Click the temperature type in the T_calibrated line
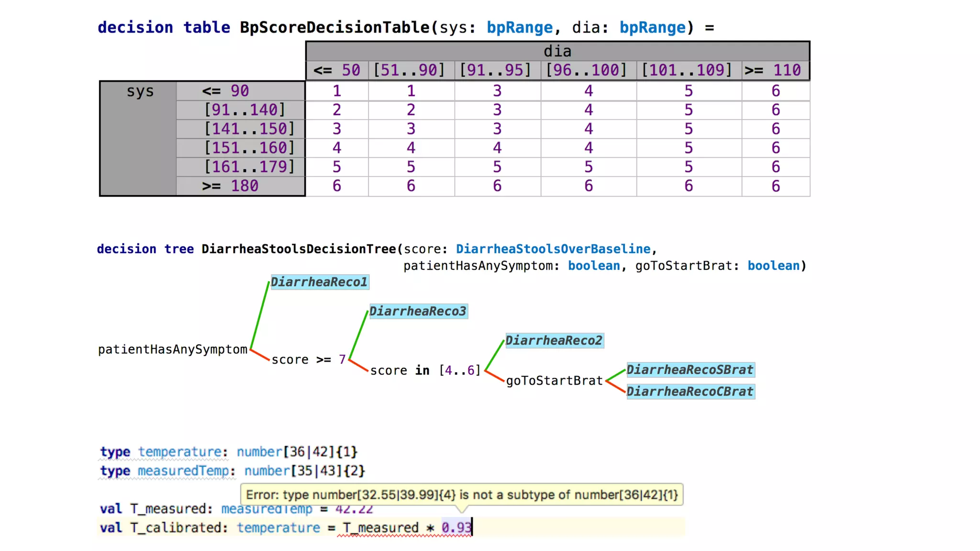This screenshot has height=551, width=980. [x=278, y=528]
